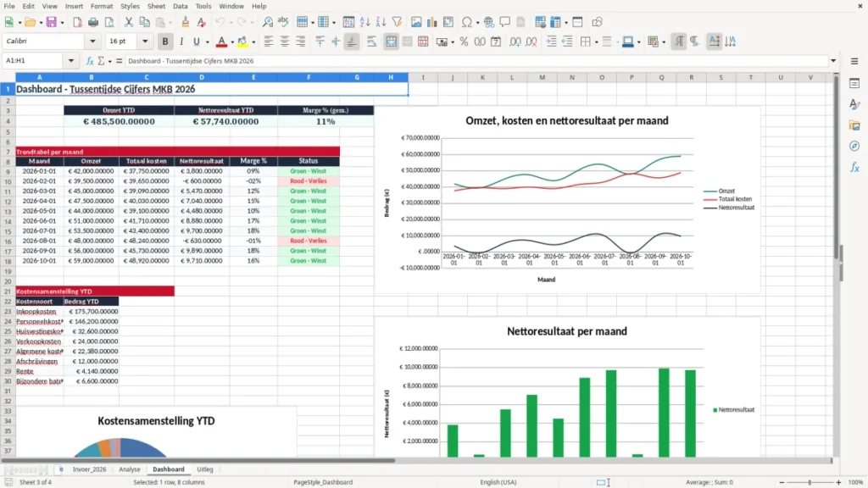Cut selection with scissors icon
This screenshot has width=868, height=488.
click(129, 22)
